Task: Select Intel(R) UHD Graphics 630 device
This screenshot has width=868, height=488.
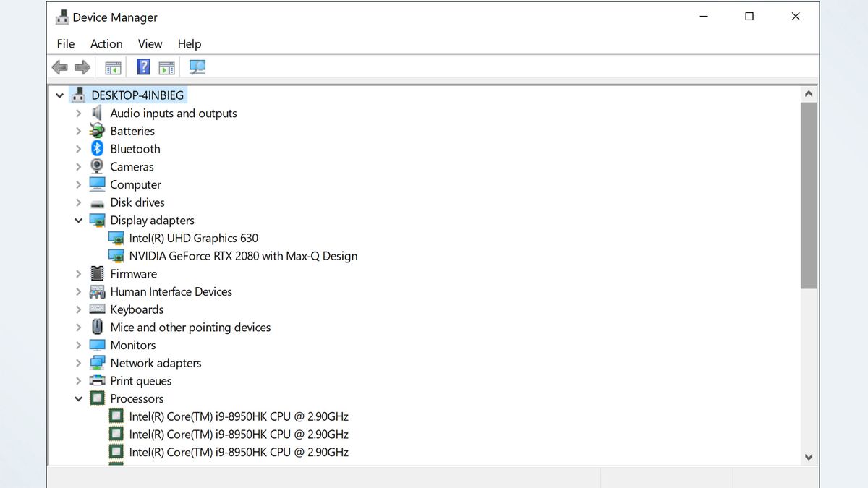Action: coord(193,238)
